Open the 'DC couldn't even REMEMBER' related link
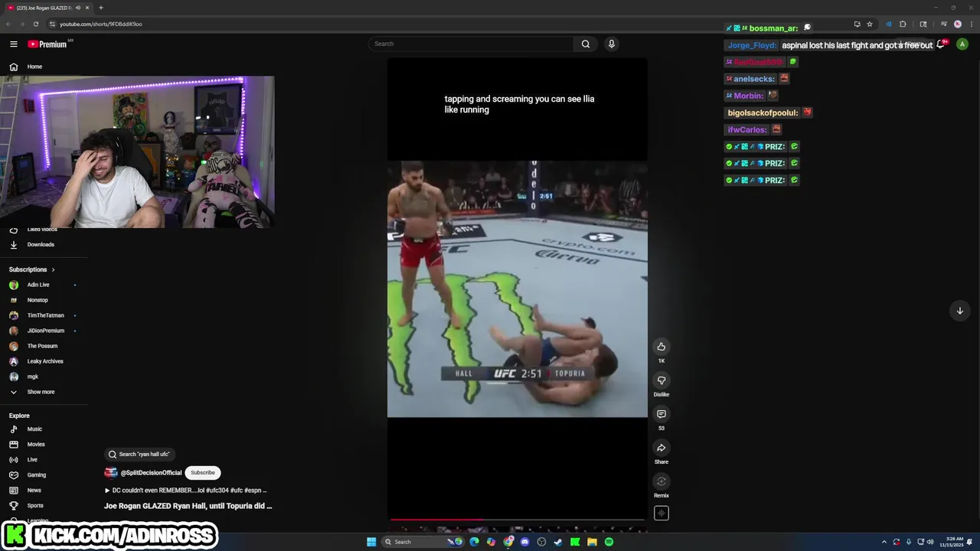The height and width of the screenshot is (551, 980). 186,491
